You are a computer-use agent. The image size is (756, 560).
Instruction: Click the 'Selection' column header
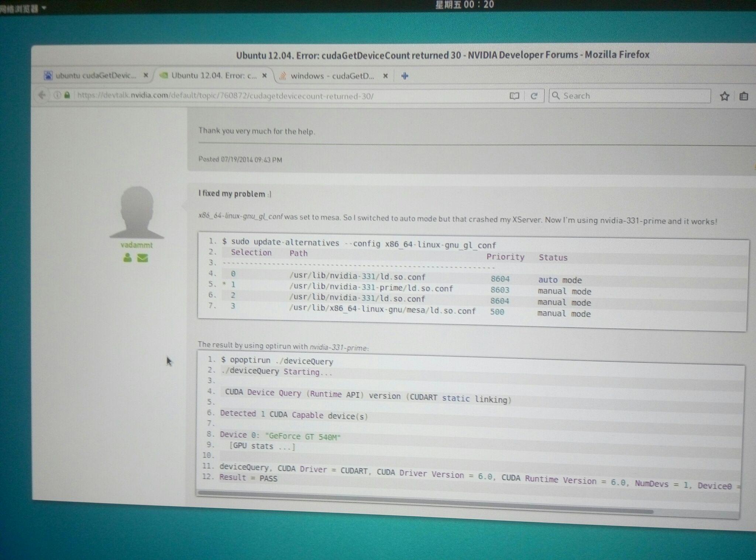[x=251, y=252]
